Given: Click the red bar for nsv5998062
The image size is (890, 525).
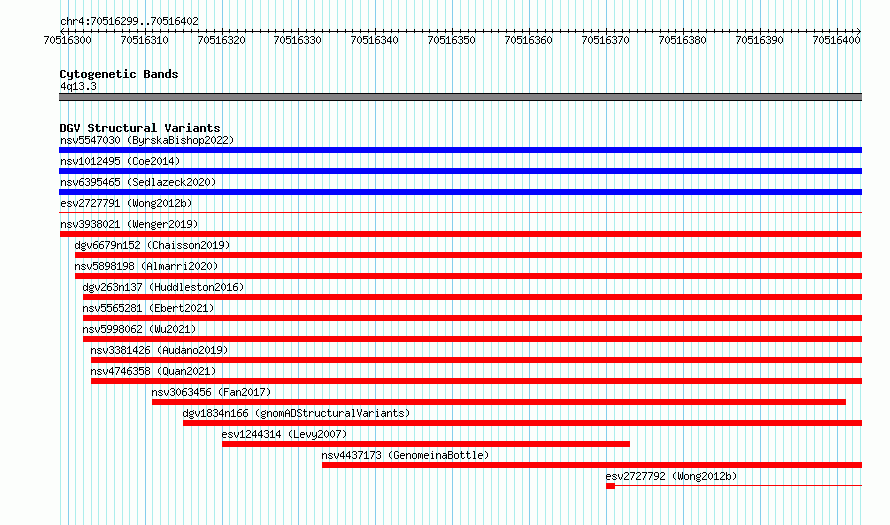Looking at the screenshot, I should [472, 339].
